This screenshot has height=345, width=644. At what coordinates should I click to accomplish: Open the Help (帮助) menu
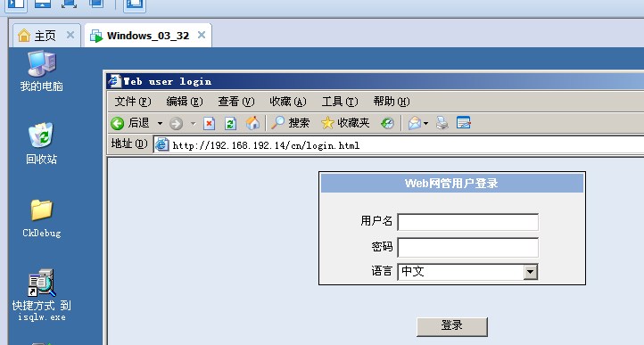tap(392, 102)
